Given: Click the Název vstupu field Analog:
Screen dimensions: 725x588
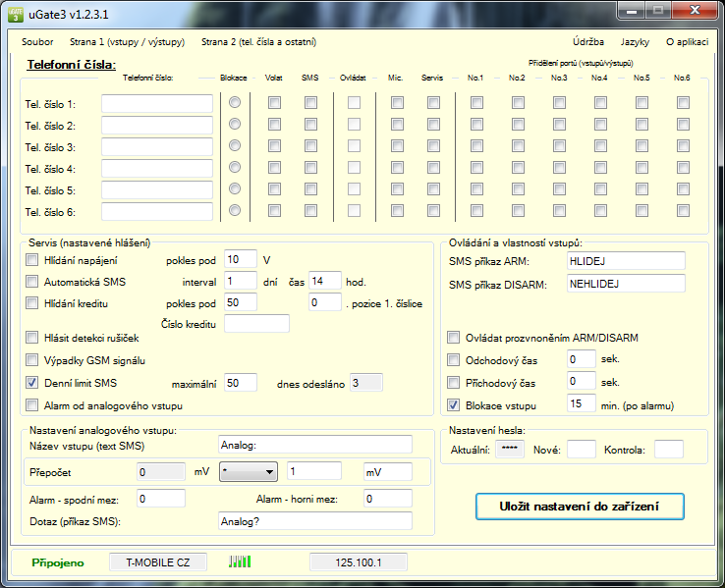Looking at the screenshot, I should [315, 445].
